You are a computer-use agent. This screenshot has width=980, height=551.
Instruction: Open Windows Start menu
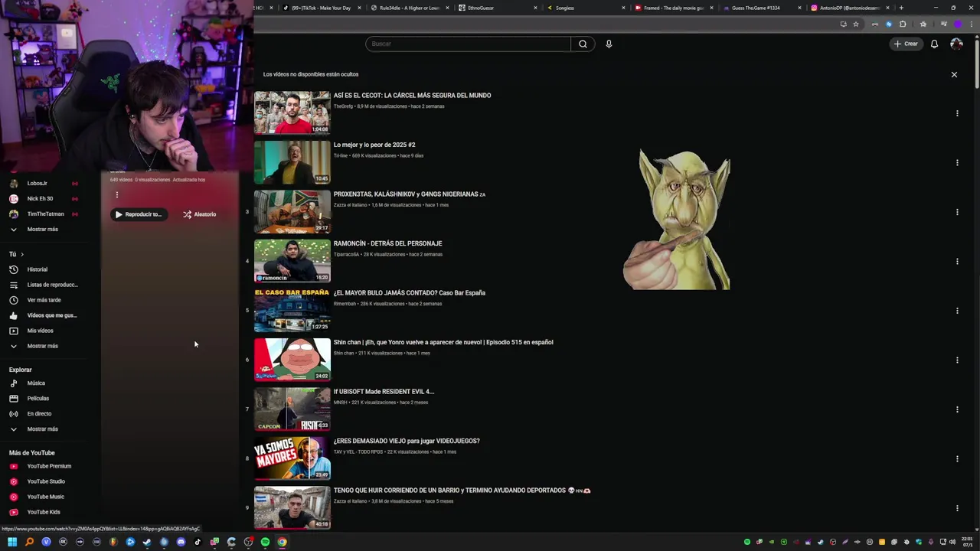point(12,542)
